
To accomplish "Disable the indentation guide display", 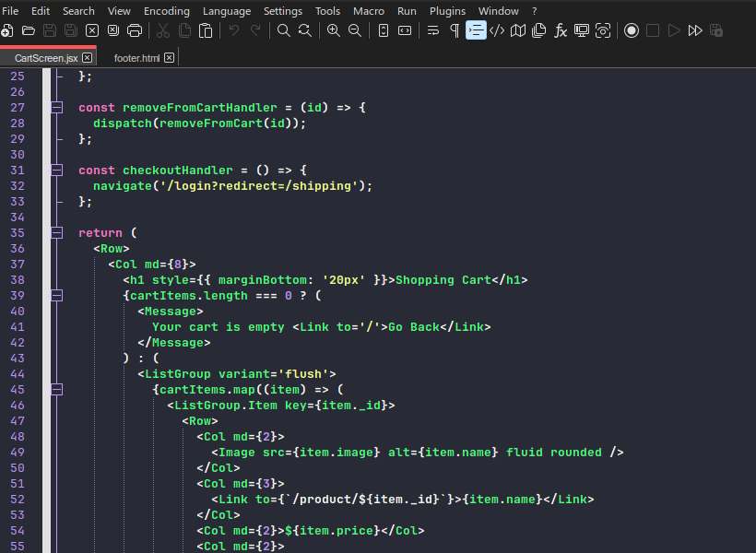I will [x=476, y=30].
